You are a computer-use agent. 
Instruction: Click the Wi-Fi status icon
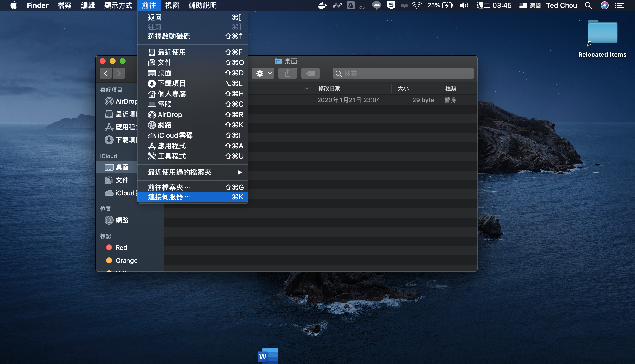point(417,5)
